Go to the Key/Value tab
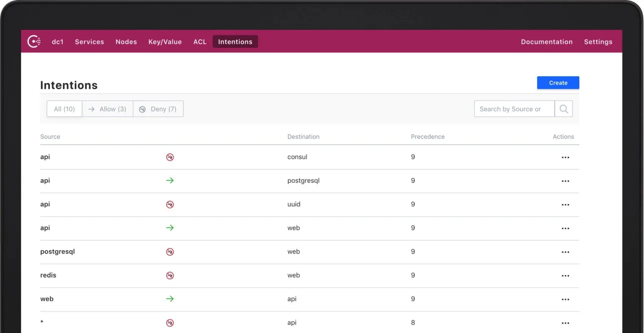644x333 pixels. [165, 42]
